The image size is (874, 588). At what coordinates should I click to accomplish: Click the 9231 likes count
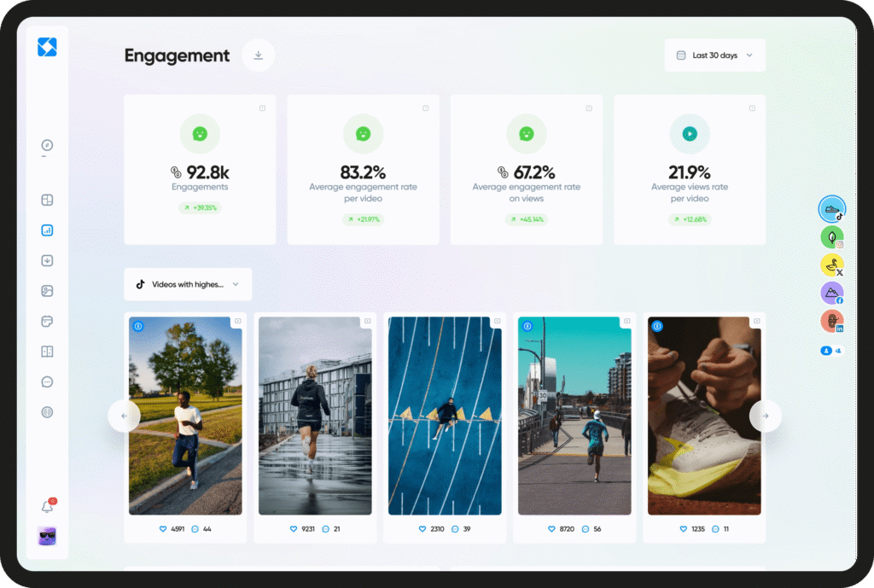pos(308,529)
